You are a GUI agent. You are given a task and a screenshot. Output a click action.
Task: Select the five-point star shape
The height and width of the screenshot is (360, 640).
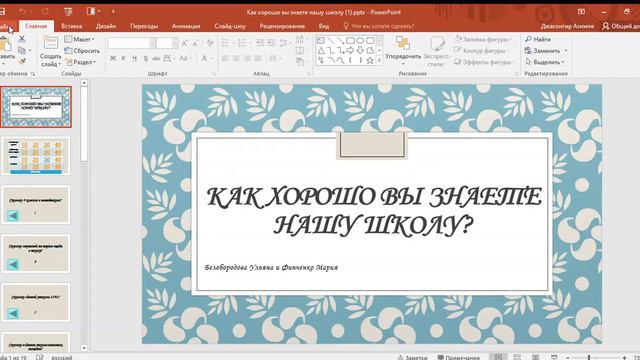370,60
